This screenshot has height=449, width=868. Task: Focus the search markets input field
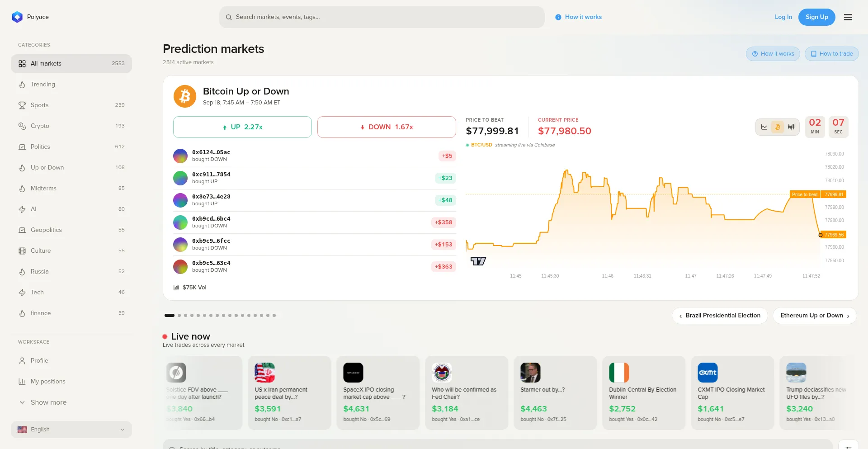coord(382,17)
